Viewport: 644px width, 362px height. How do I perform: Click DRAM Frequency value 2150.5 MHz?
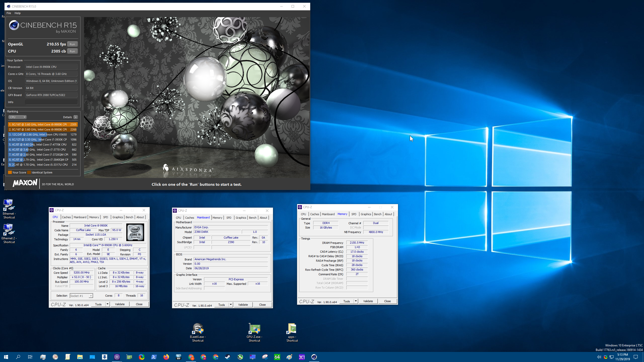pos(357,243)
